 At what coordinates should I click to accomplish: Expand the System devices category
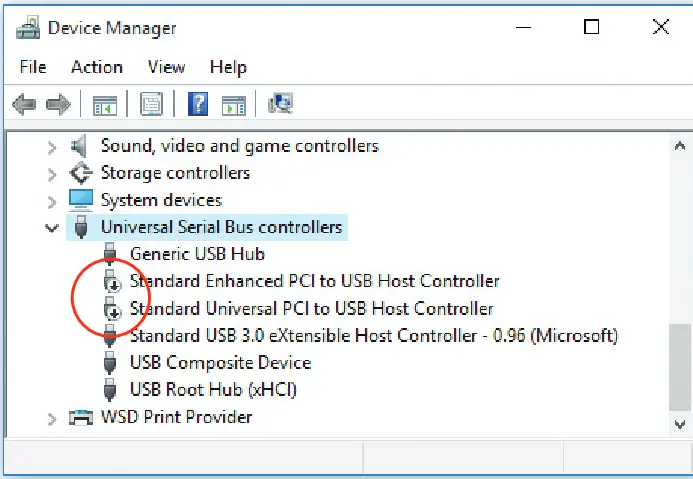(x=52, y=201)
